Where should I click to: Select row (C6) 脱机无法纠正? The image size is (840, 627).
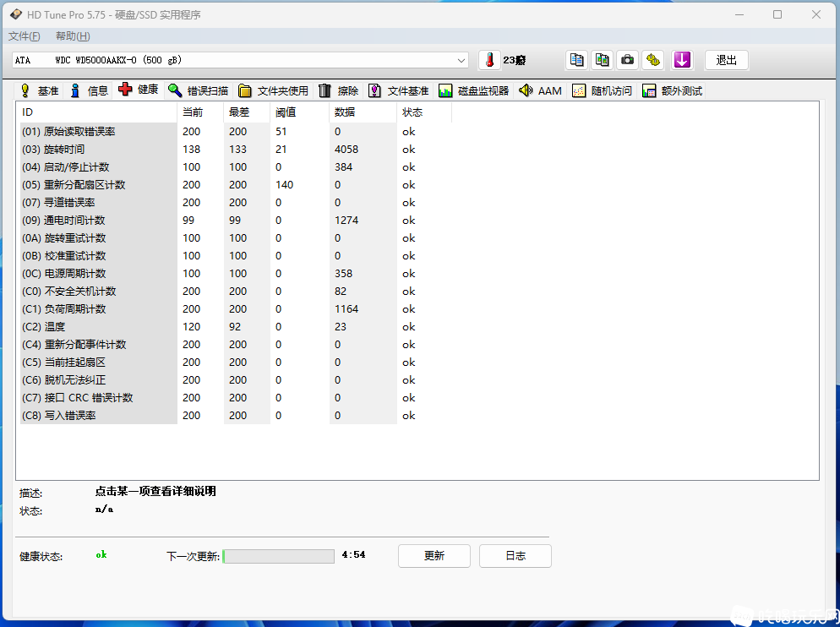(236, 379)
